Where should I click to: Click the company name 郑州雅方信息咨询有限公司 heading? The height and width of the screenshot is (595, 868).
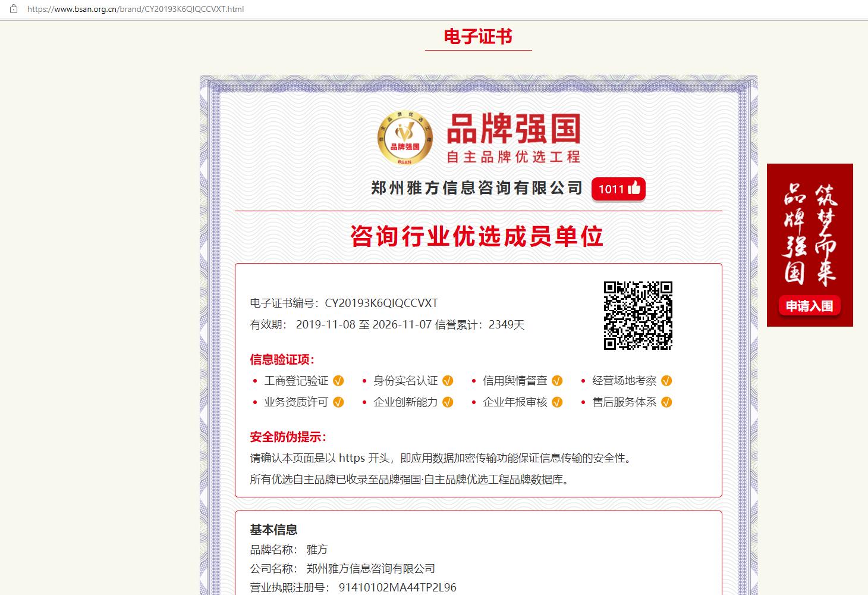click(477, 189)
